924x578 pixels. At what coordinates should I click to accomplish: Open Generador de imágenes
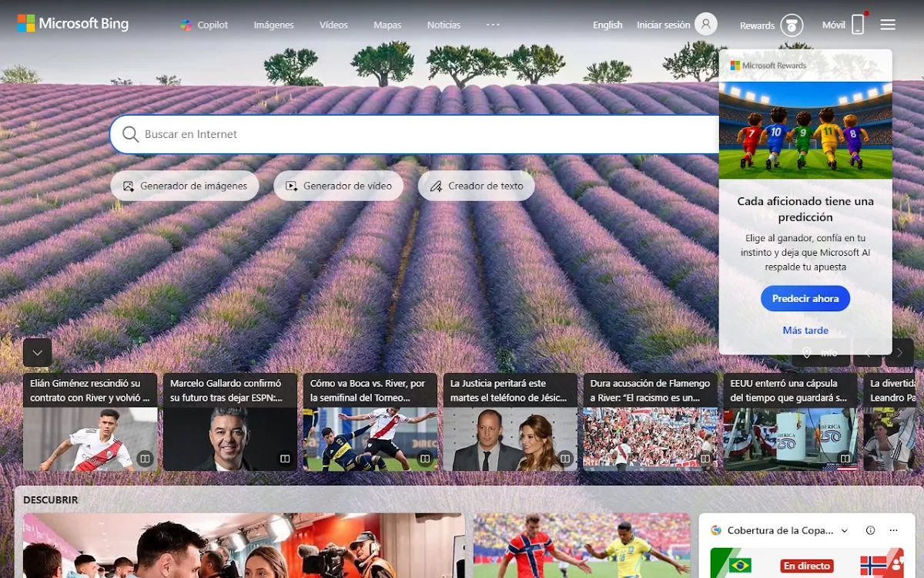(x=185, y=186)
